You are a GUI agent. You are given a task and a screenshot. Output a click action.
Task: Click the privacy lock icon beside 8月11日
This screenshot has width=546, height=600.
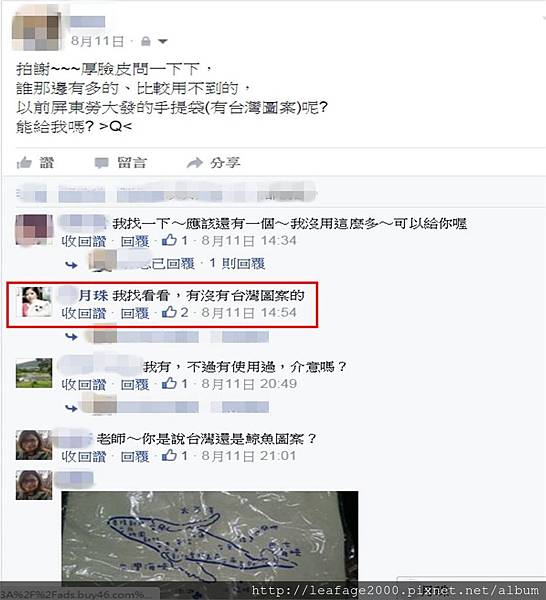(146, 41)
